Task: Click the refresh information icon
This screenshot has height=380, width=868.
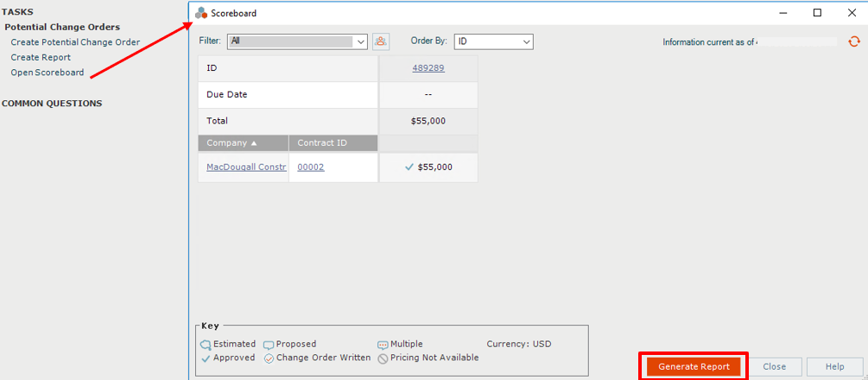Action: click(x=854, y=41)
